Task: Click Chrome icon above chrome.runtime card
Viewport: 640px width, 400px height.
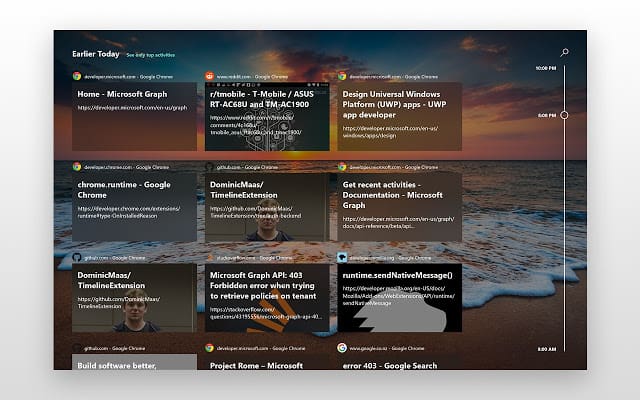Action: pyautogui.click(x=76, y=167)
